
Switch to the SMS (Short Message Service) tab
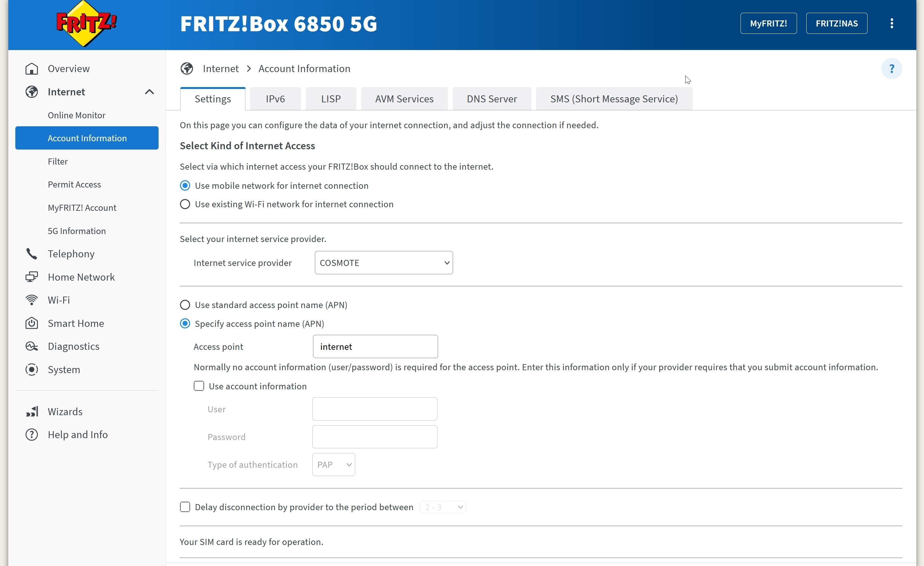click(x=614, y=99)
